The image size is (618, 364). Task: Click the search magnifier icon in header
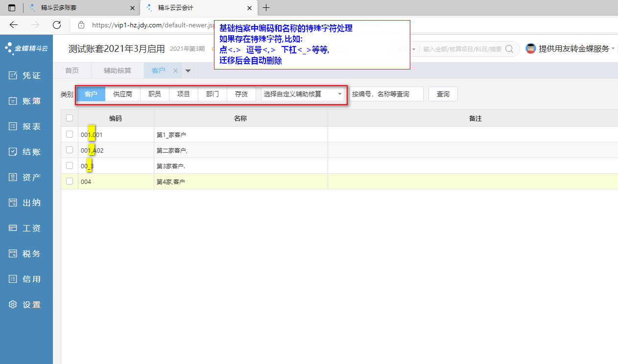tap(509, 49)
